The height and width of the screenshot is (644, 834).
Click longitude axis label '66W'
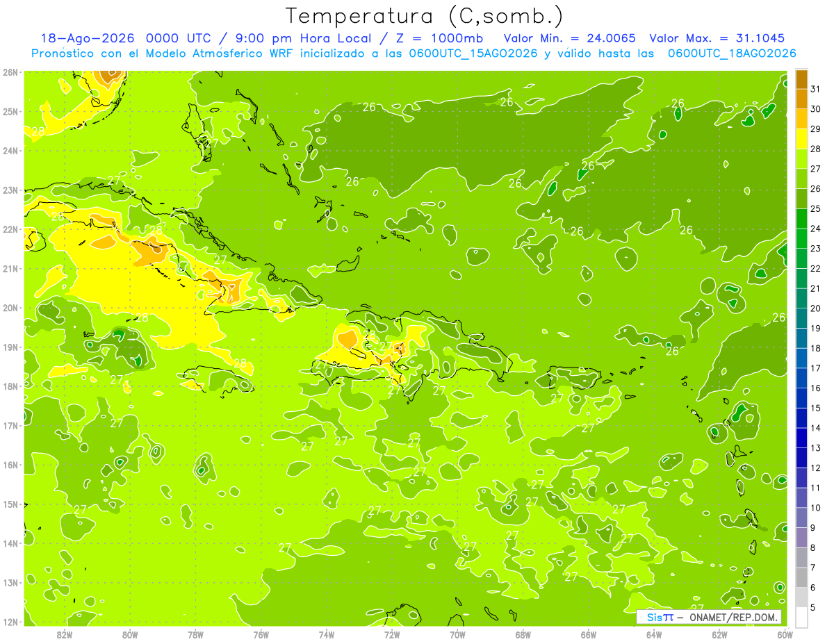click(x=588, y=635)
